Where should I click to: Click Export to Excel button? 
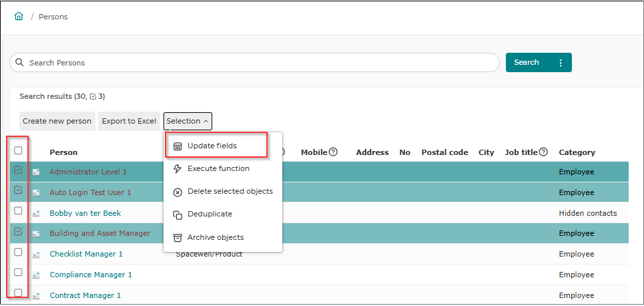tap(129, 122)
